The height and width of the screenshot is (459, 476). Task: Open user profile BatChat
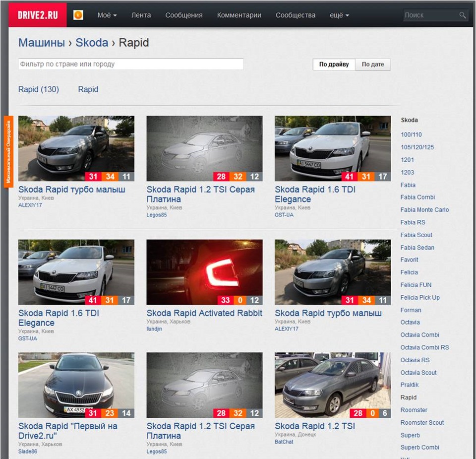click(x=284, y=442)
